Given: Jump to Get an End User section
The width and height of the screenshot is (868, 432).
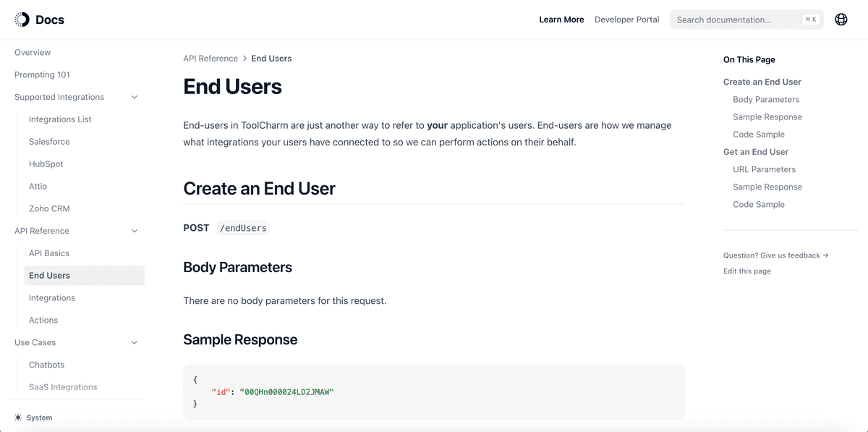Looking at the screenshot, I should point(756,151).
